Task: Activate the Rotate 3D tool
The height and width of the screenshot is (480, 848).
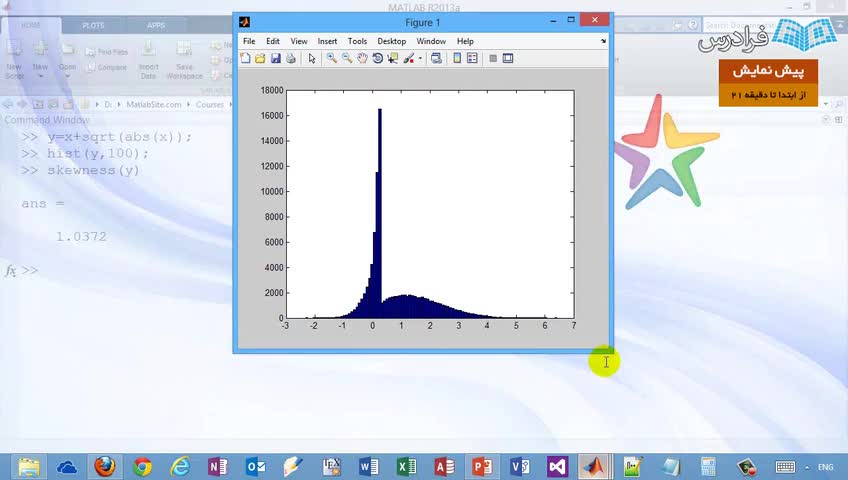Action: point(377,58)
